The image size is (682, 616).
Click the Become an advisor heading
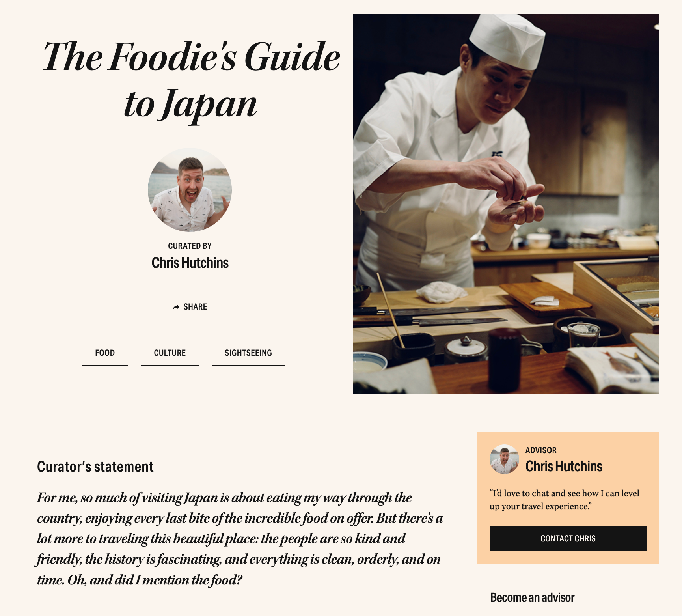[532, 597]
